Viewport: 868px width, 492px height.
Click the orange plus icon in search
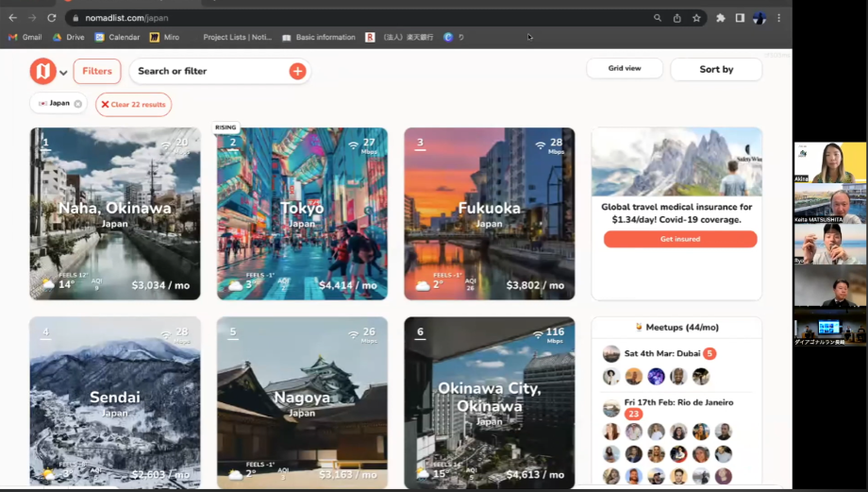(x=297, y=71)
